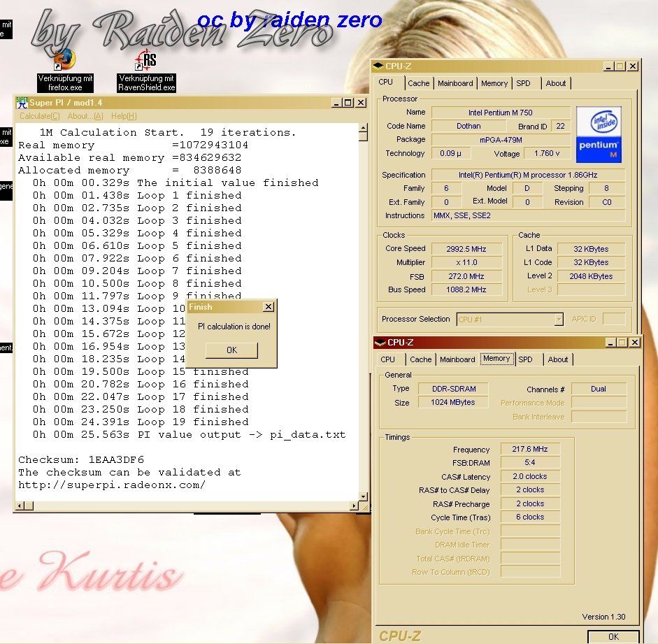Switch to CPU tab in lower CPU-Z
Image resolution: width=658 pixels, height=644 pixels.
click(388, 359)
